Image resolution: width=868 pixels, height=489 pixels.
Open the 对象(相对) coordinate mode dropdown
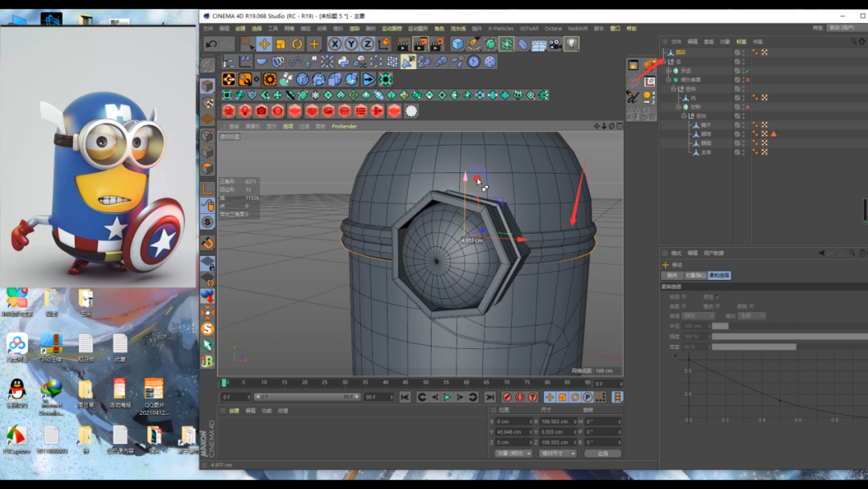[x=513, y=454]
